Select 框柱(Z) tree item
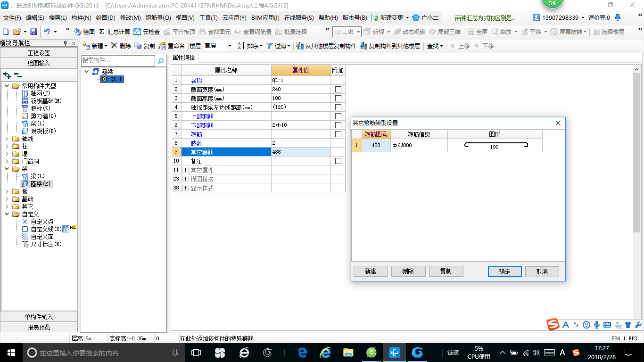 [36, 108]
